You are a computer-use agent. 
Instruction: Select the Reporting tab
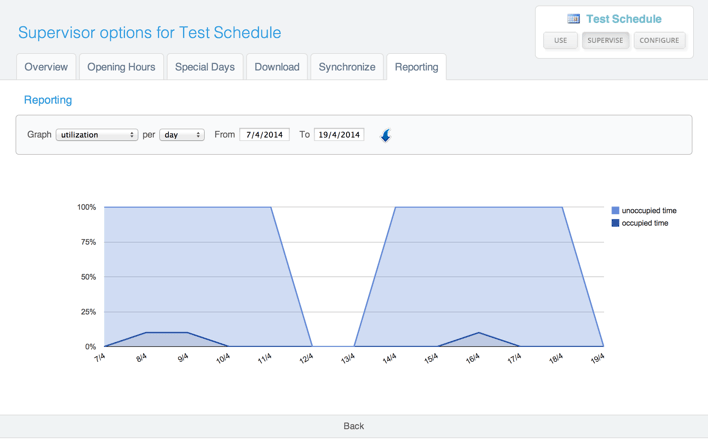[416, 67]
